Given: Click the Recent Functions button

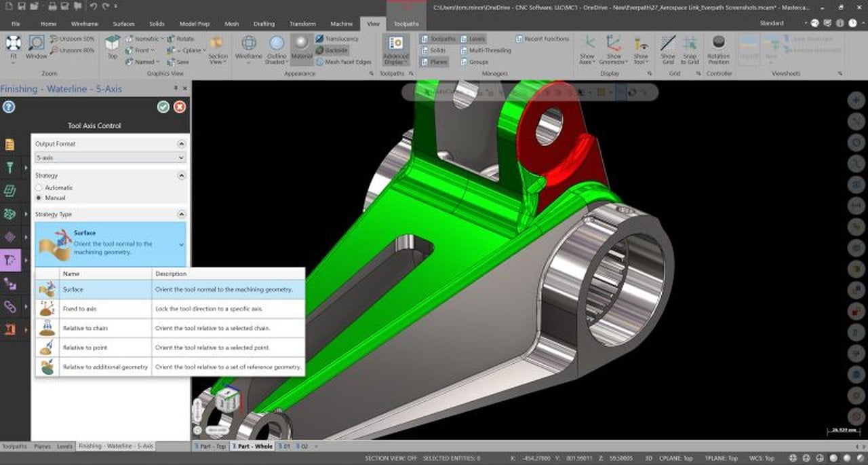Looking at the screenshot, I should [x=542, y=39].
